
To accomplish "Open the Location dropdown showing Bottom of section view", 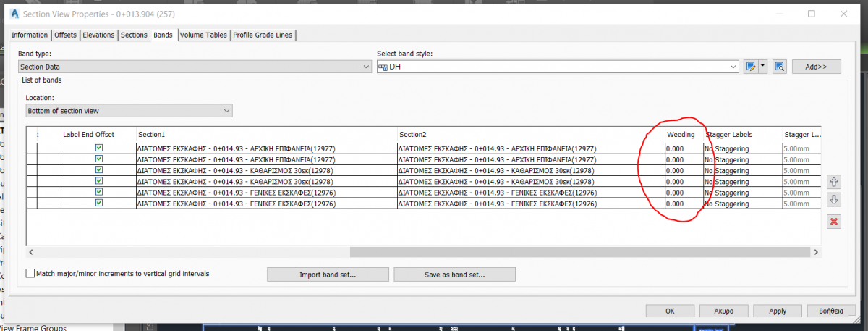I will [129, 111].
